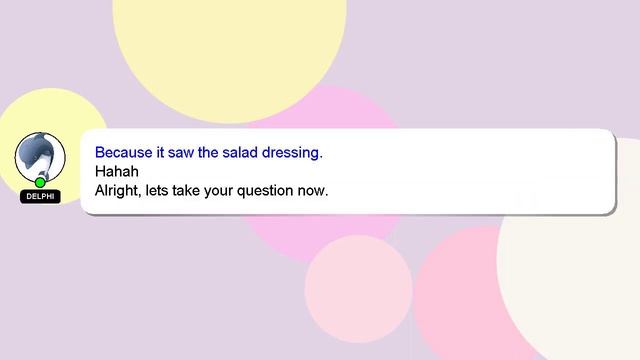Image resolution: width=640 pixels, height=360 pixels.
Task: Click the word now ending the message
Action: (313, 191)
